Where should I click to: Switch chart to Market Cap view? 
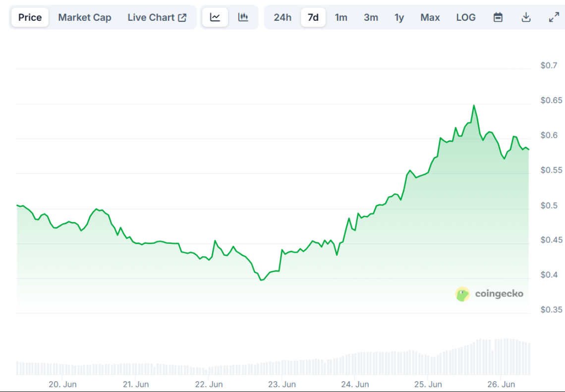pos(84,17)
